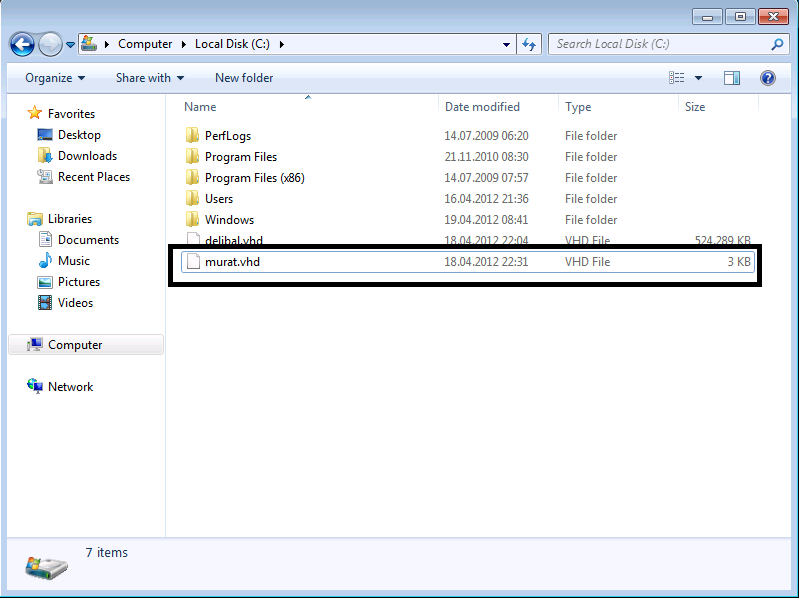
Task: Expand the address bar history dropdown
Action: point(507,44)
